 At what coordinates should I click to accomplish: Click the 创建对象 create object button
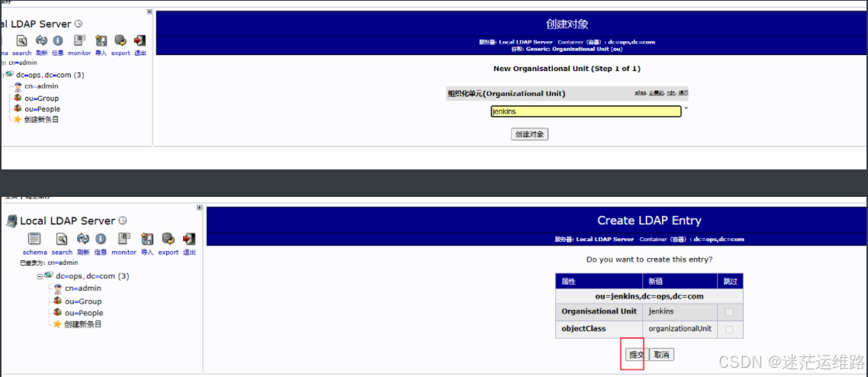tap(530, 134)
